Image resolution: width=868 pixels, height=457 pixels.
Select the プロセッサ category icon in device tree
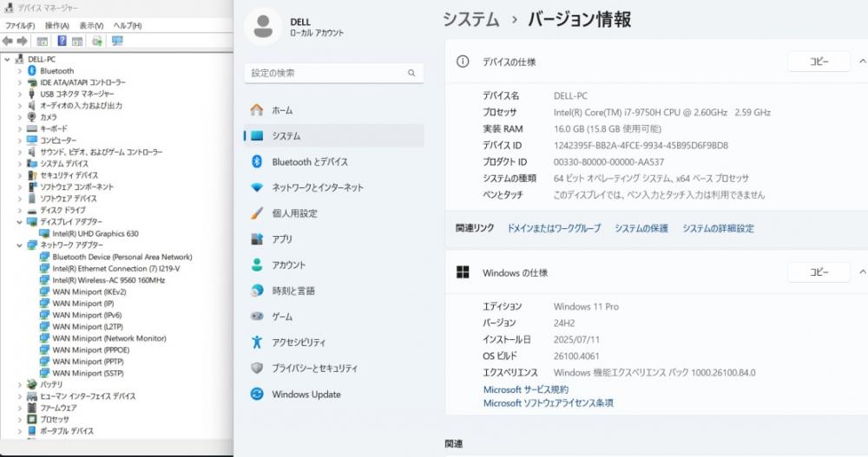tap(32, 419)
